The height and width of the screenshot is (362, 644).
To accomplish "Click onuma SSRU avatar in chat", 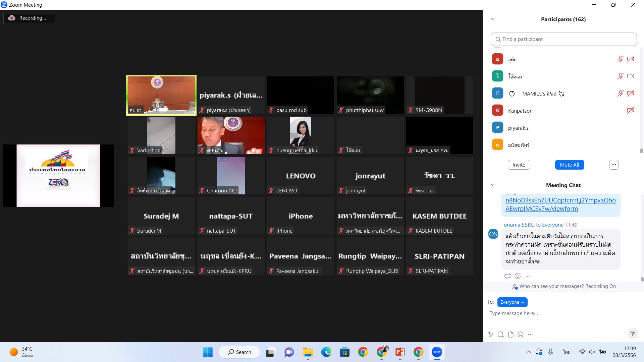I will [493, 234].
